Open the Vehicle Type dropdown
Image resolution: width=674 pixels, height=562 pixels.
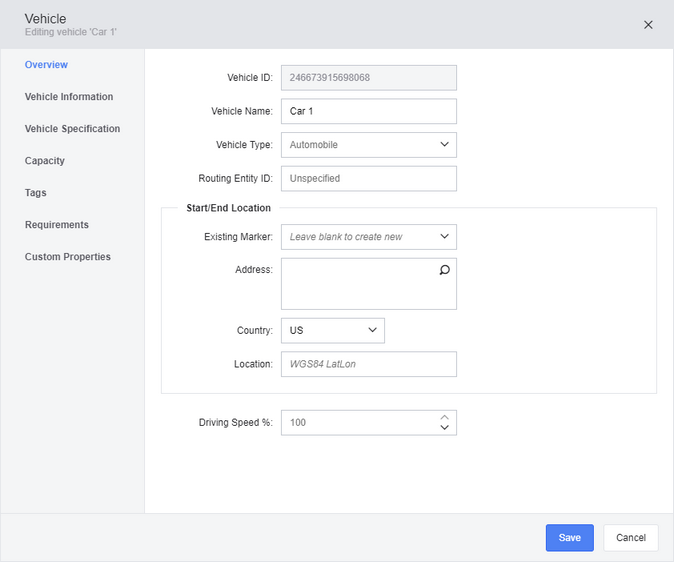click(369, 145)
